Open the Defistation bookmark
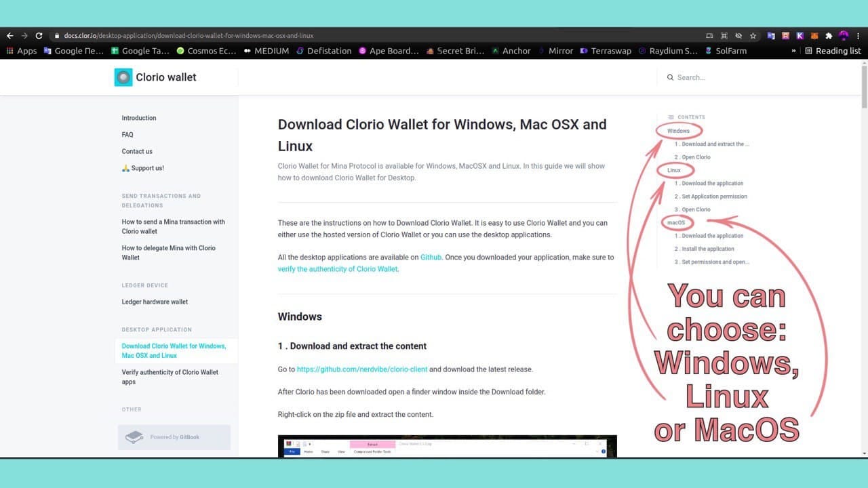This screenshot has width=868, height=488. [x=324, y=51]
